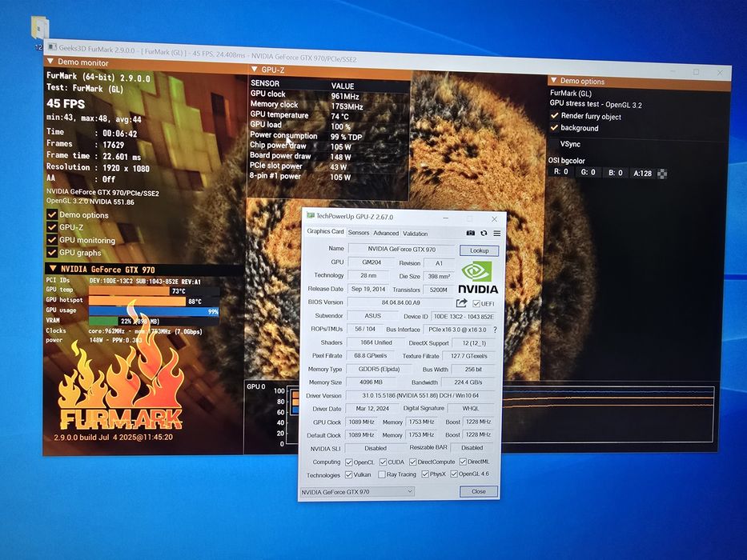Enable the VSync option
This screenshot has height=560, width=747.
555,144
